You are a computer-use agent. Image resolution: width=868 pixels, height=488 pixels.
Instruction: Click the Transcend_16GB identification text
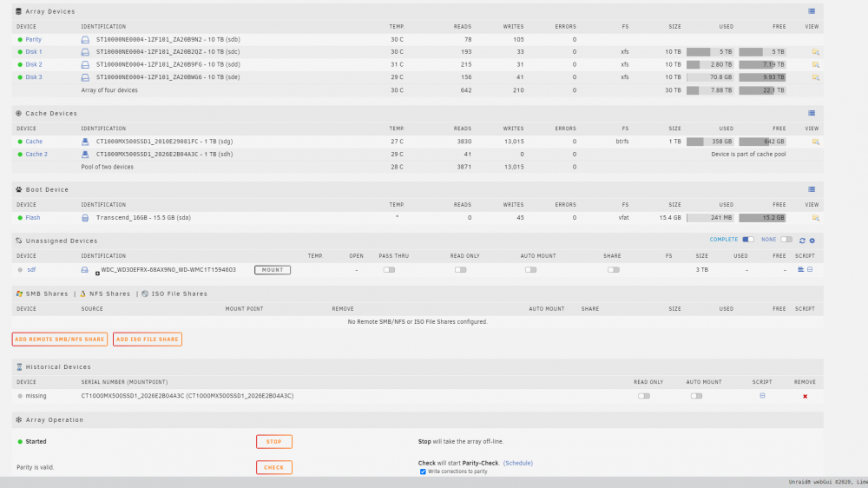pos(143,218)
